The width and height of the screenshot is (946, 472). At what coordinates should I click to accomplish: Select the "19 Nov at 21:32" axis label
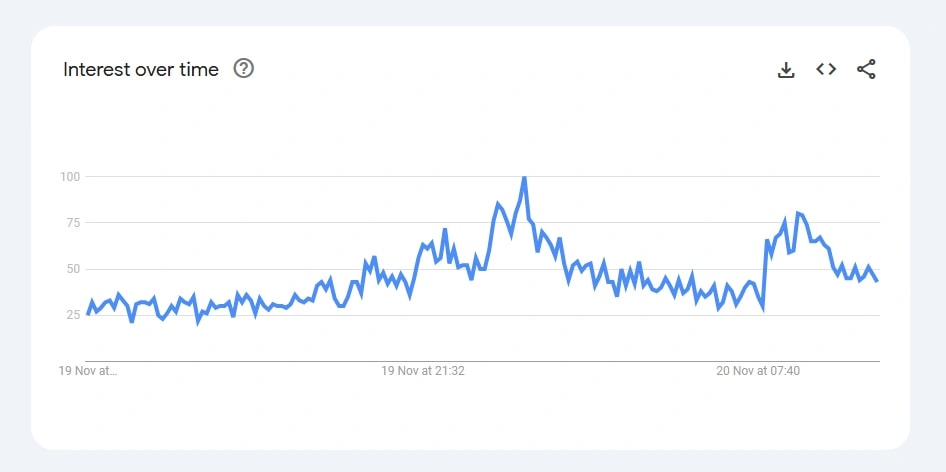click(x=423, y=371)
